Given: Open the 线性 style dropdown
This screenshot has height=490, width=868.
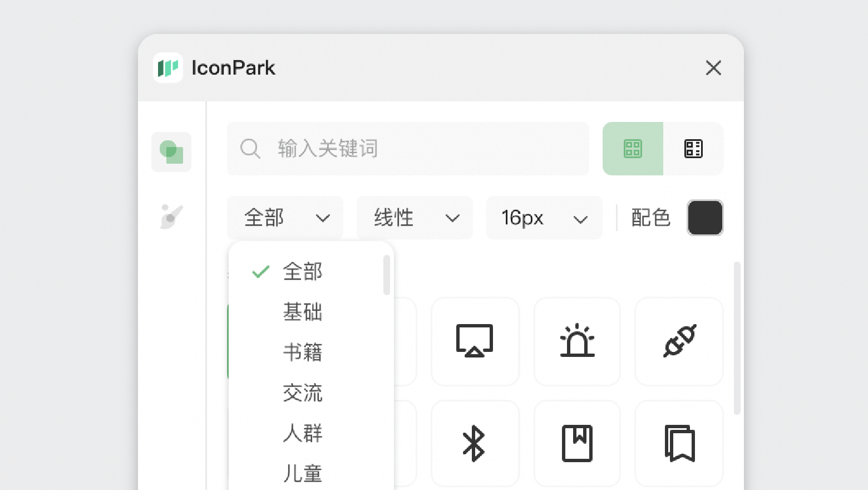Looking at the screenshot, I should [415, 218].
